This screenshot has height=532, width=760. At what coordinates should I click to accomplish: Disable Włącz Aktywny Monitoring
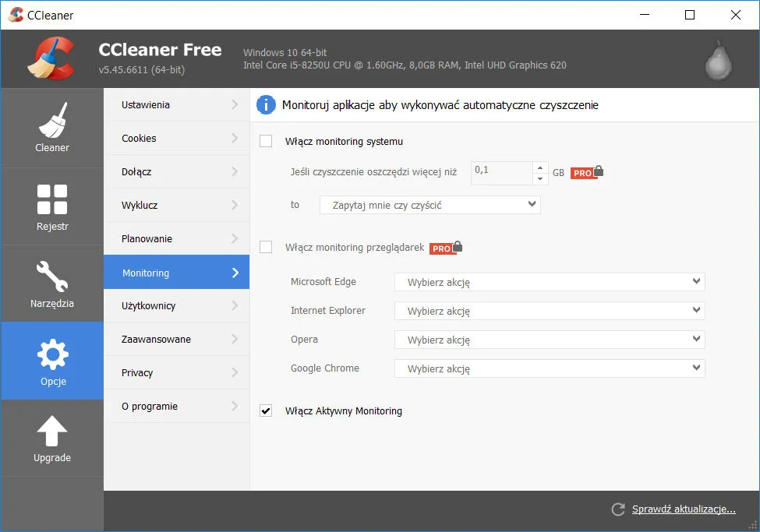[x=265, y=410]
